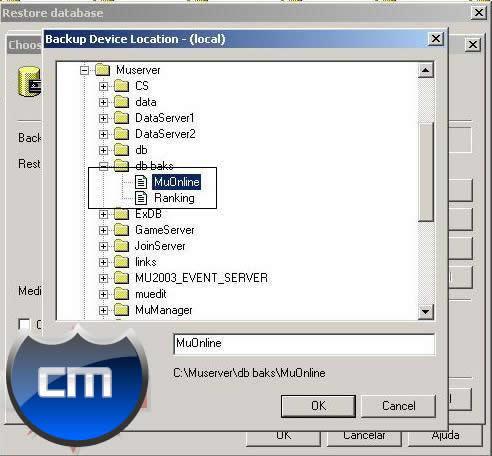The width and height of the screenshot is (492, 456).
Task: Click the tree scrollbar up arrow
Action: click(425, 70)
